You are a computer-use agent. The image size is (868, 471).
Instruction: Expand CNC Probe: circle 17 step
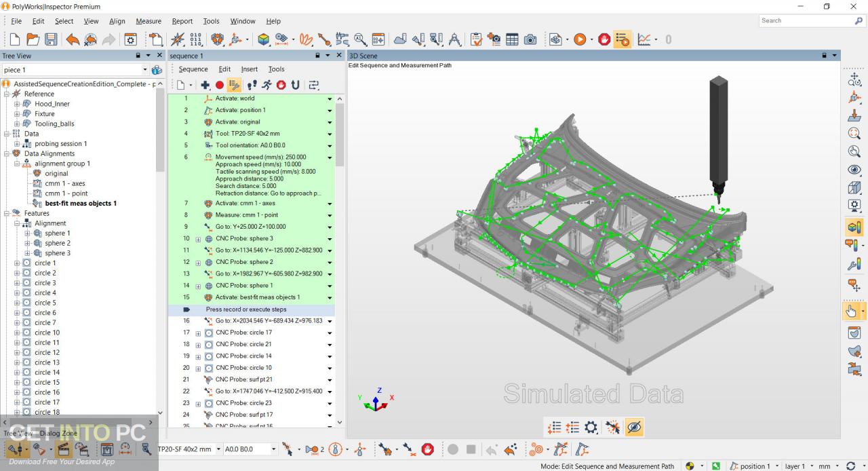coord(199,333)
